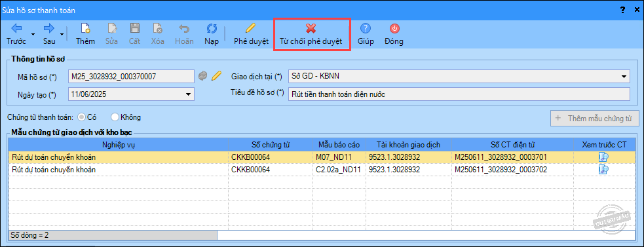Click Từ chối phê duyệt red X
Image resolution: width=644 pixels, height=247 pixels.
click(x=311, y=28)
